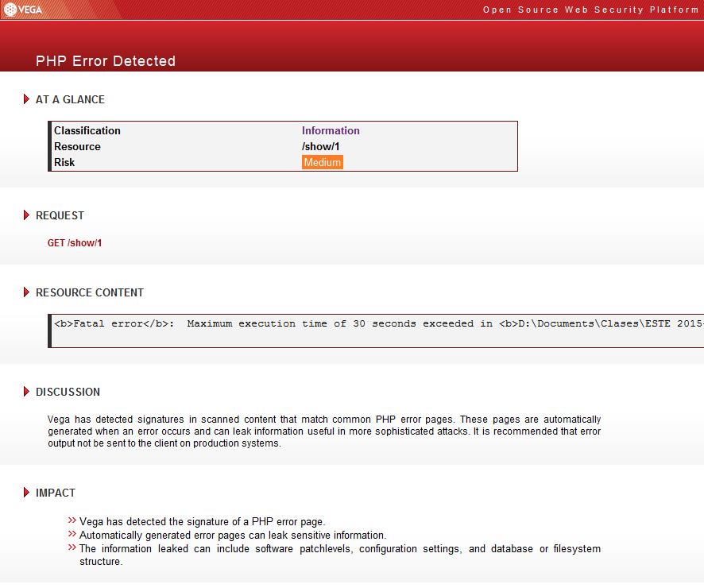The width and height of the screenshot is (704, 588).
Task: Toggle the DISCUSSION section arrow
Action: tap(26, 392)
